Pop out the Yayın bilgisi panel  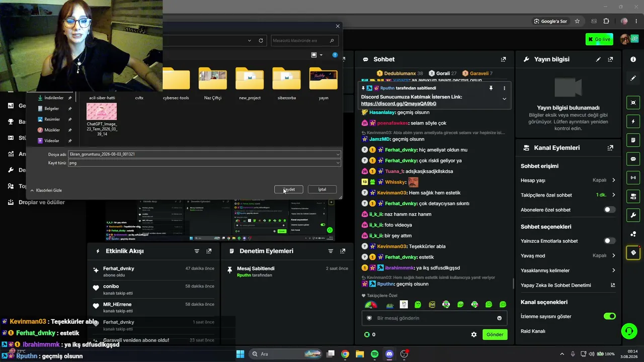pos(610,59)
